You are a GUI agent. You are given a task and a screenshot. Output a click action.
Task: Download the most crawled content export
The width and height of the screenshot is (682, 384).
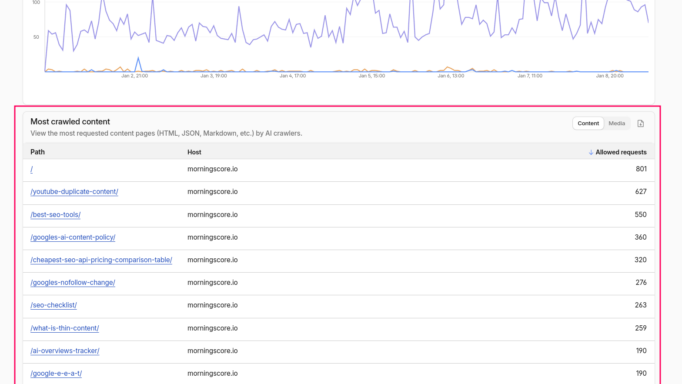pyautogui.click(x=640, y=124)
